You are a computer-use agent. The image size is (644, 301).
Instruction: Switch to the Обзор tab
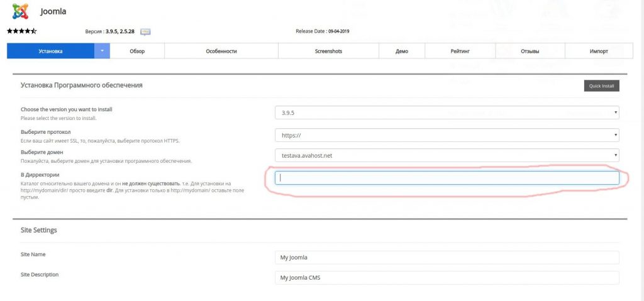[x=137, y=52]
